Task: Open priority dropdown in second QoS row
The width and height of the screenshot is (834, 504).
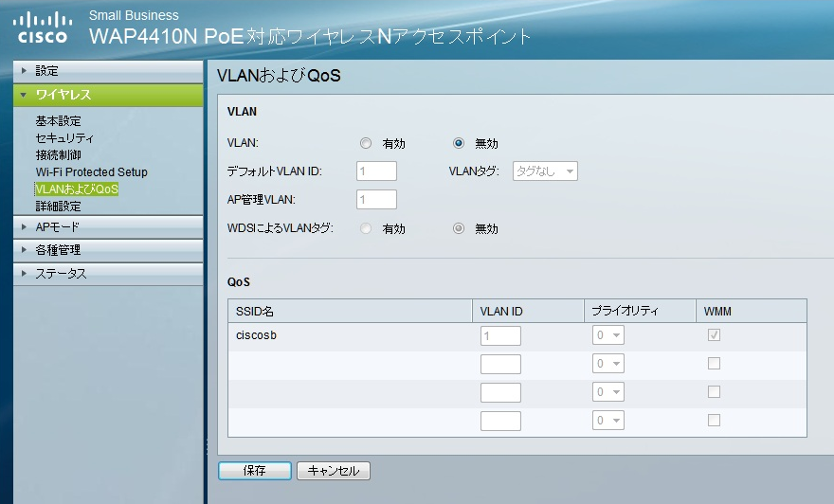Action: (x=607, y=364)
